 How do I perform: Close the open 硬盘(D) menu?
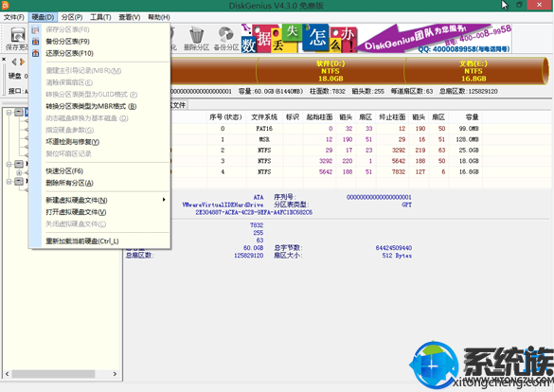pyautogui.click(x=43, y=17)
